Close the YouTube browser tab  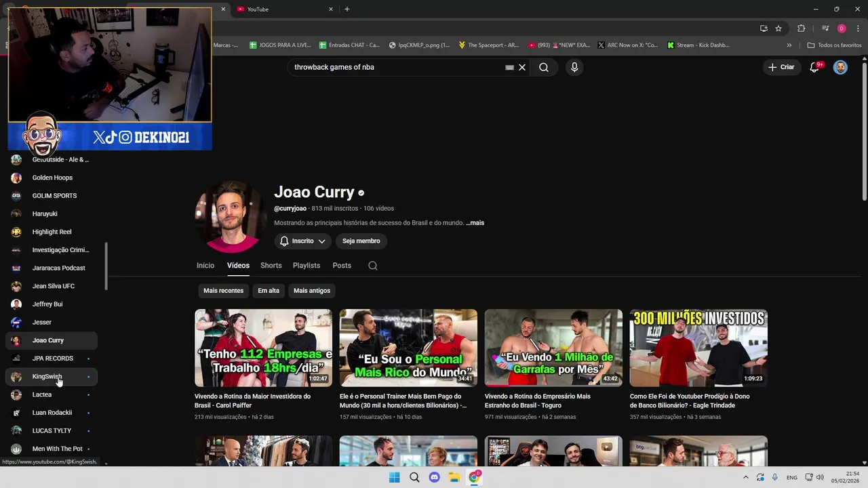click(331, 9)
